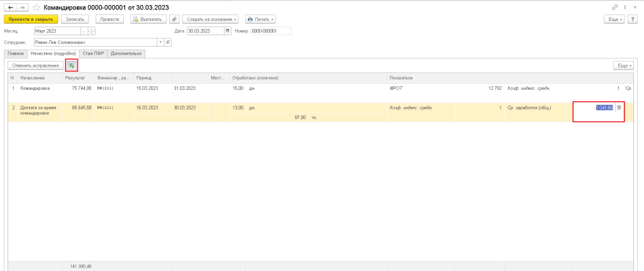Expand the Печать dropdown menu
Viewport: 644px width, 271px height.
click(260, 19)
